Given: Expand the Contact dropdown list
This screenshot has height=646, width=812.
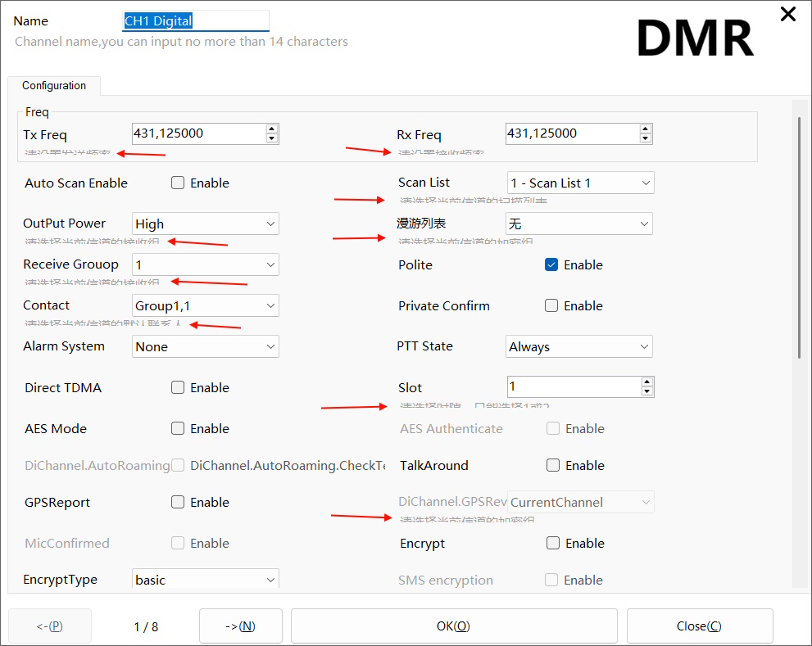Looking at the screenshot, I should coord(205,305).
